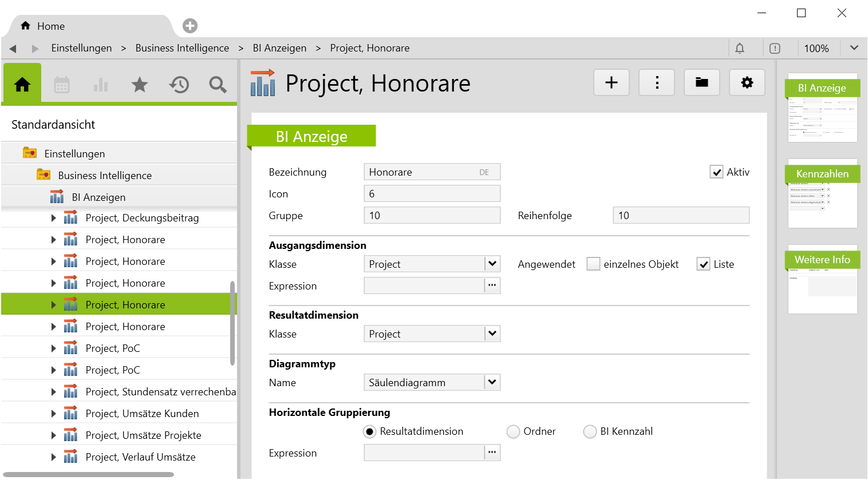Open the gear settings button
The width and height of the screenshot is (868, 480).
pyautogui.click(x=747, y=83)
